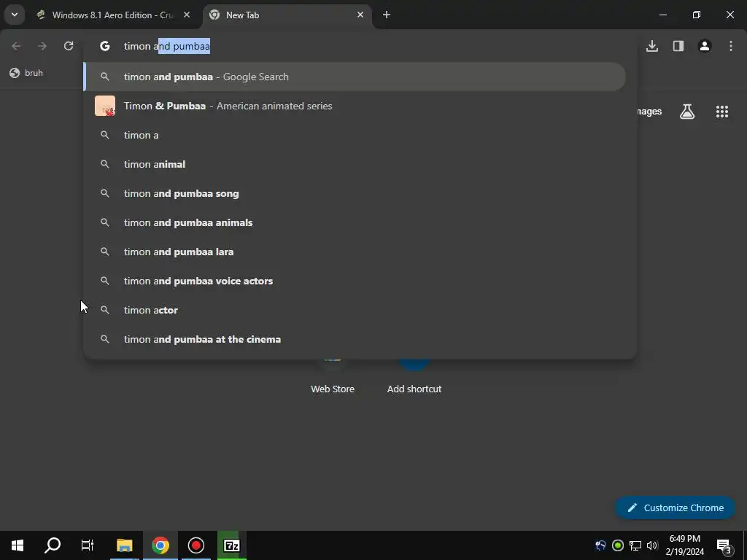Open the Google apps grid
Viewport: 747px width, 560px height.
tap(722, 112)
